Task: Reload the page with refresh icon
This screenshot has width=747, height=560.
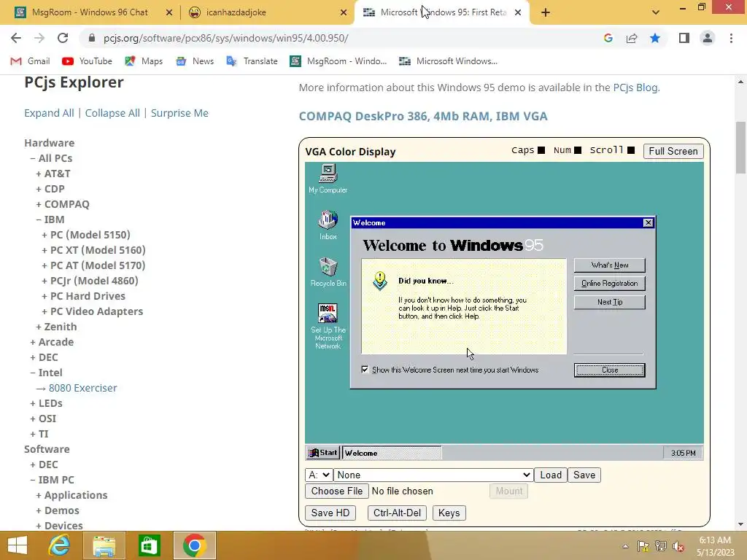Action: click(63, 38)
